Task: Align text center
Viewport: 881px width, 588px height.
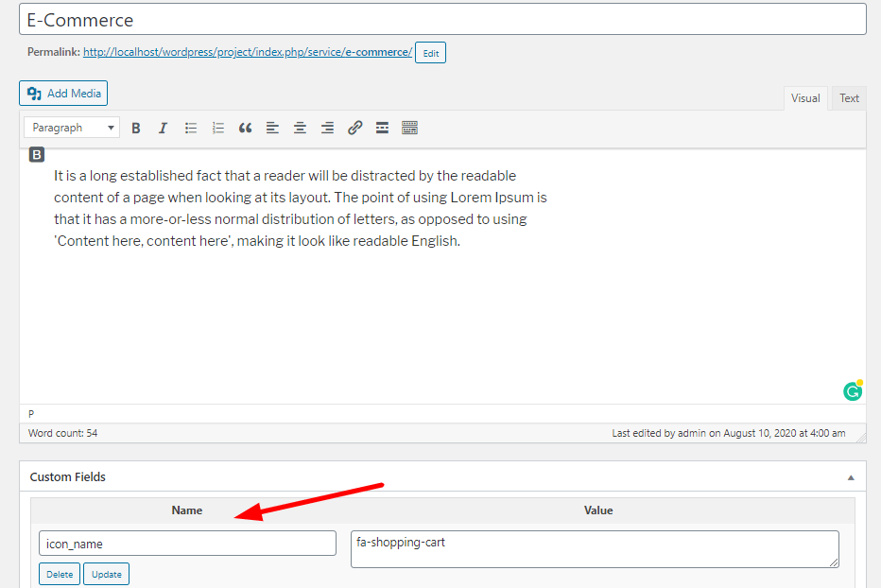Action: pyautogui.click(x=300, y=129)
